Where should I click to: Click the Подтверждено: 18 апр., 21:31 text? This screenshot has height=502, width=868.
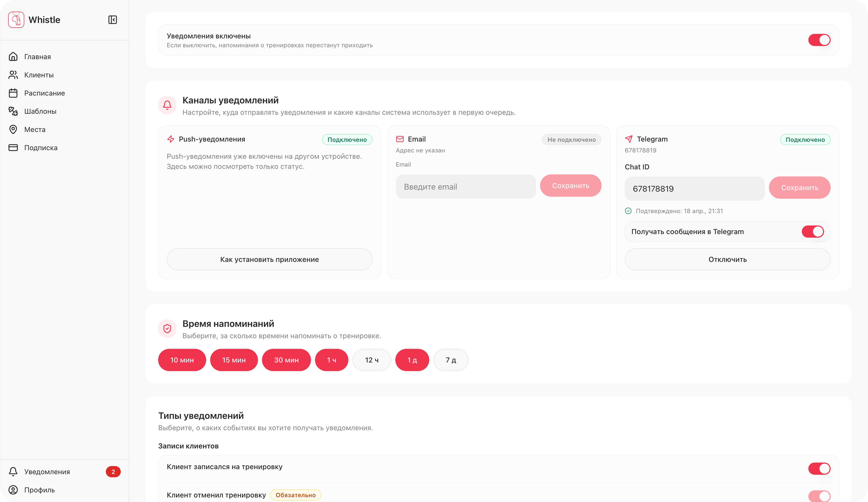(x=679, y=211)
